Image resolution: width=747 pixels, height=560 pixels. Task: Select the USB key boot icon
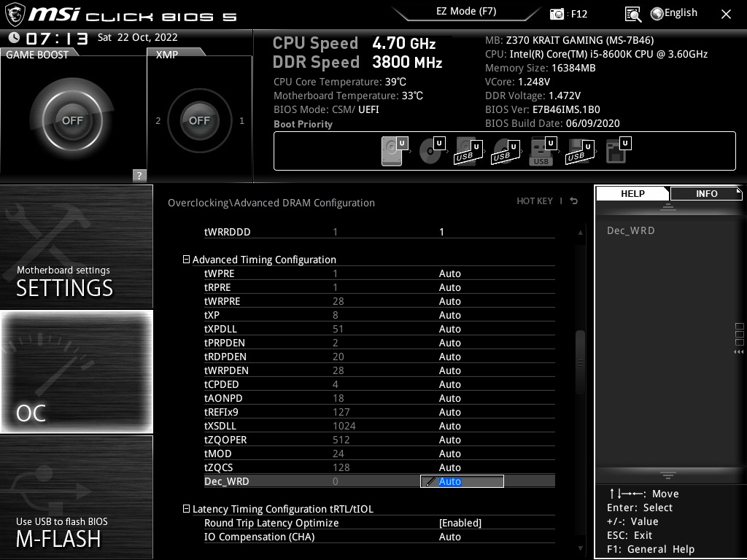click(x=543, y=152)
